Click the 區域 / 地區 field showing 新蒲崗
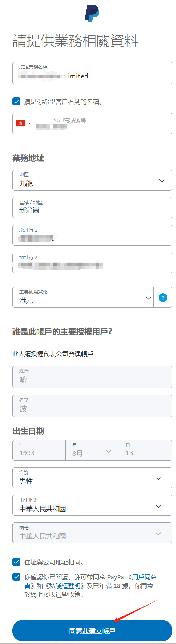Image resolution: width=176 pixels, height=644 pixels. tap(92, 208)
